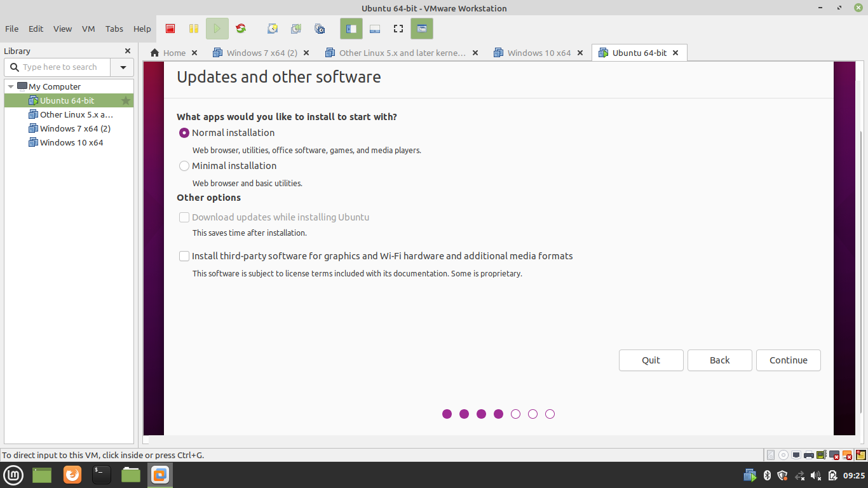This screenshot has height=488, width=868.
Task: Open the Terminal from the taskbar
Action: [x=102, y=475]
